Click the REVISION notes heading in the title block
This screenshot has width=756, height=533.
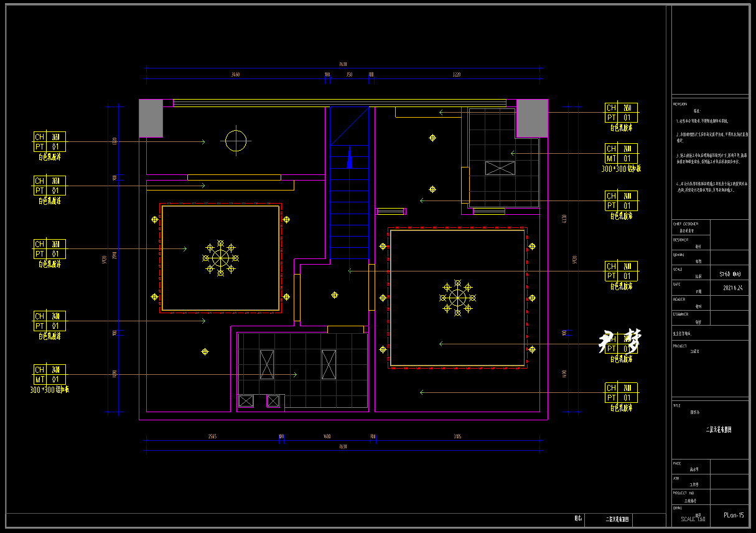pos(679,104)
